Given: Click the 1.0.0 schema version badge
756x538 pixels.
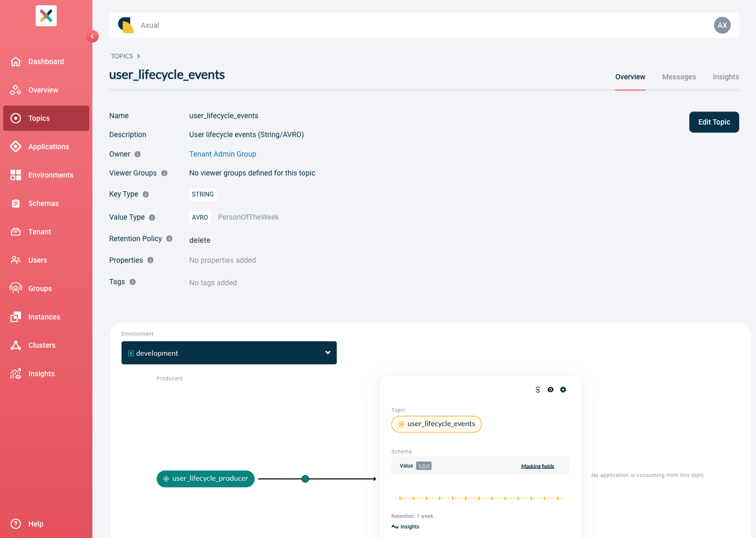Looking at the screenshot, I should point(424,466).
